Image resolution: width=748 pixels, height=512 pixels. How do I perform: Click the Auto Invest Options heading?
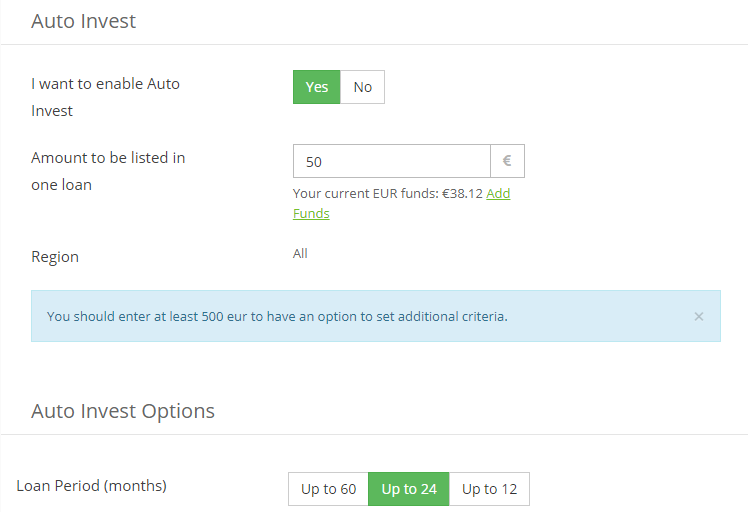pyautogui.click(x=123, y=411)
